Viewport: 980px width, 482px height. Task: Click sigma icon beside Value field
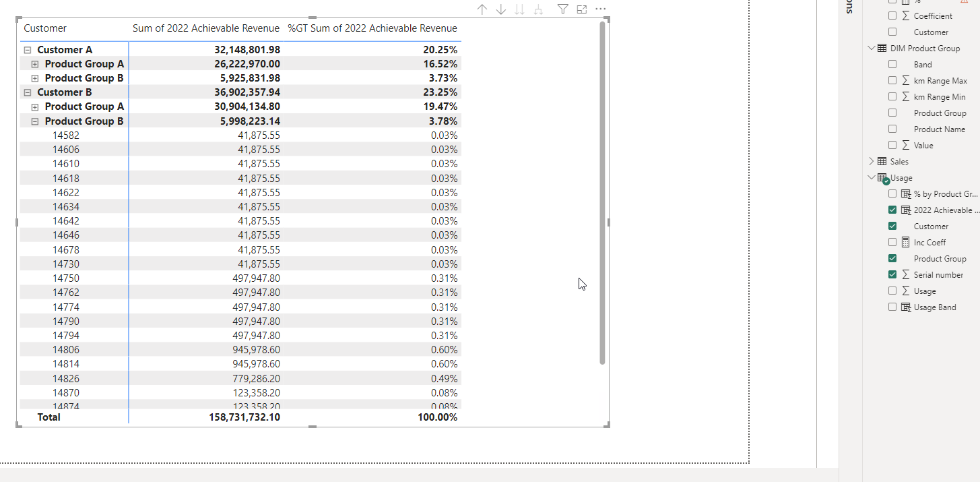pos(906,146)
